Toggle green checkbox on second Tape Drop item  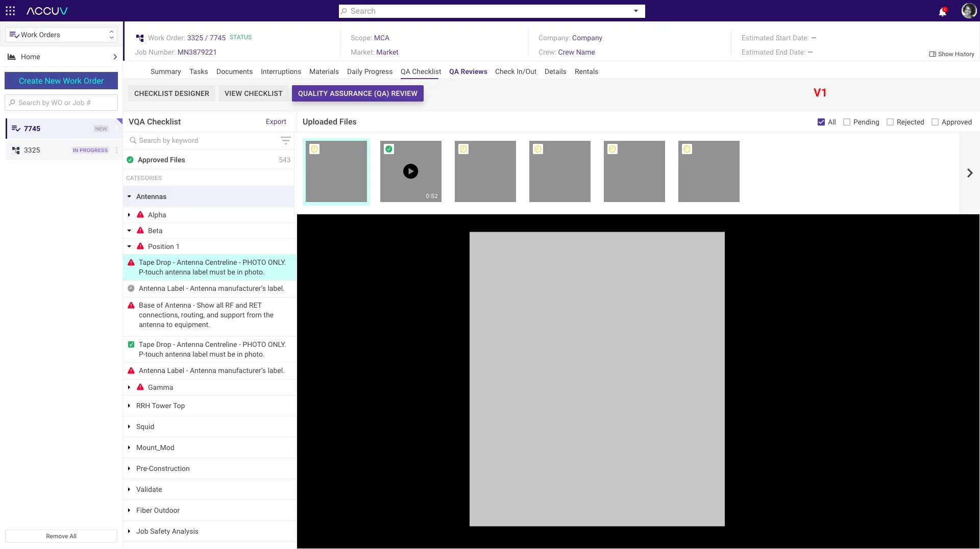(x=131, y=344)
